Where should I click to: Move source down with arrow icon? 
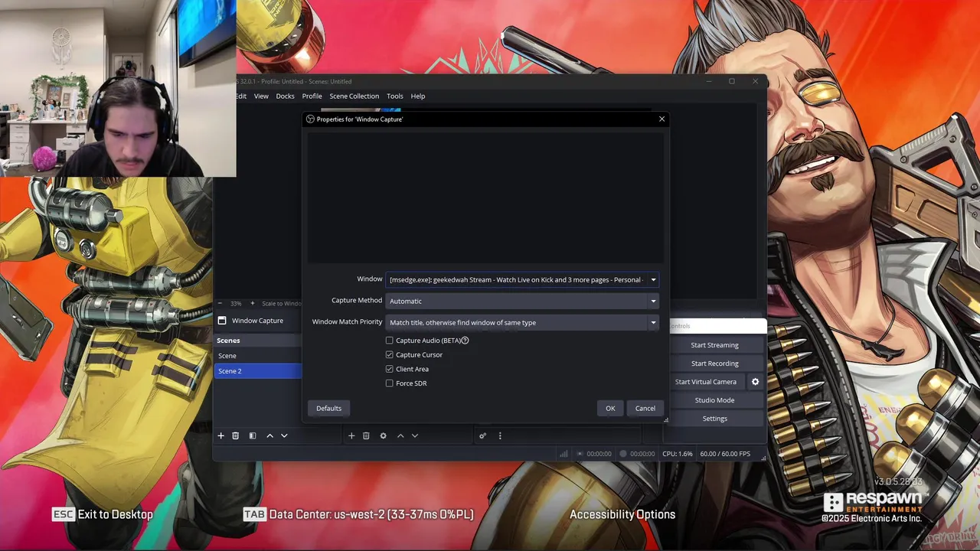415,435
